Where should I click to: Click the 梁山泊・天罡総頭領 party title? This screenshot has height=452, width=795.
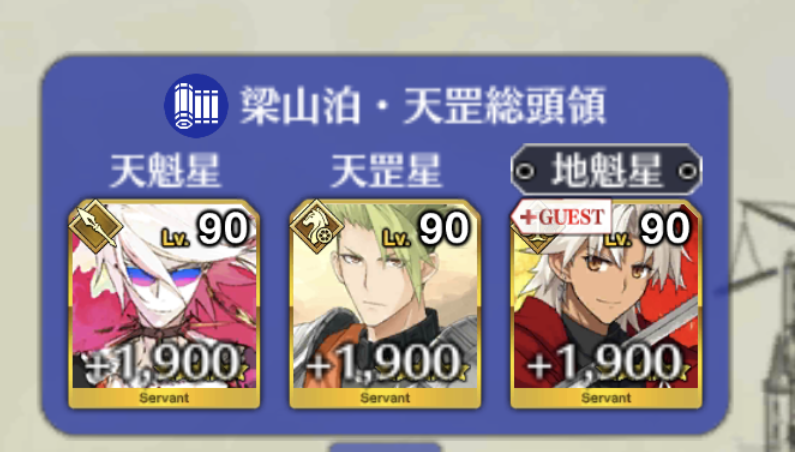[x=422, y=106]
